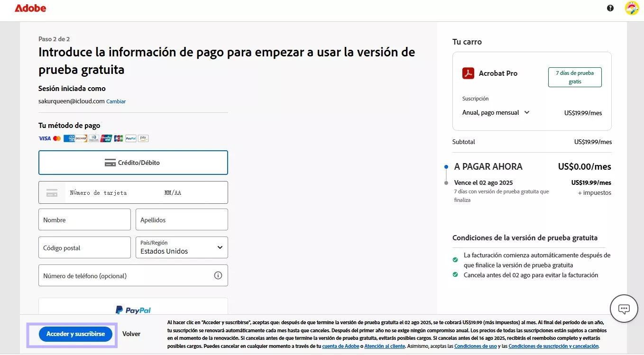Focus the Nombre input field

click(84, 219)
